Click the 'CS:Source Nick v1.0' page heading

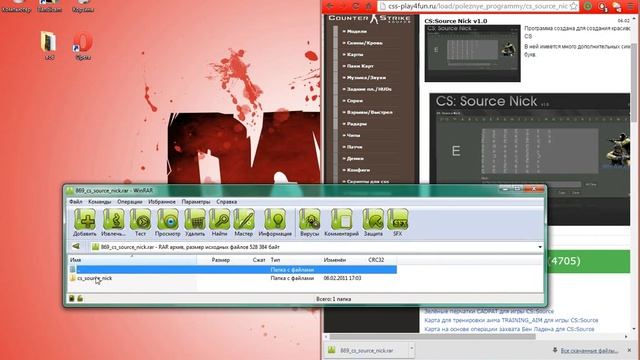[x=456, y=21]
